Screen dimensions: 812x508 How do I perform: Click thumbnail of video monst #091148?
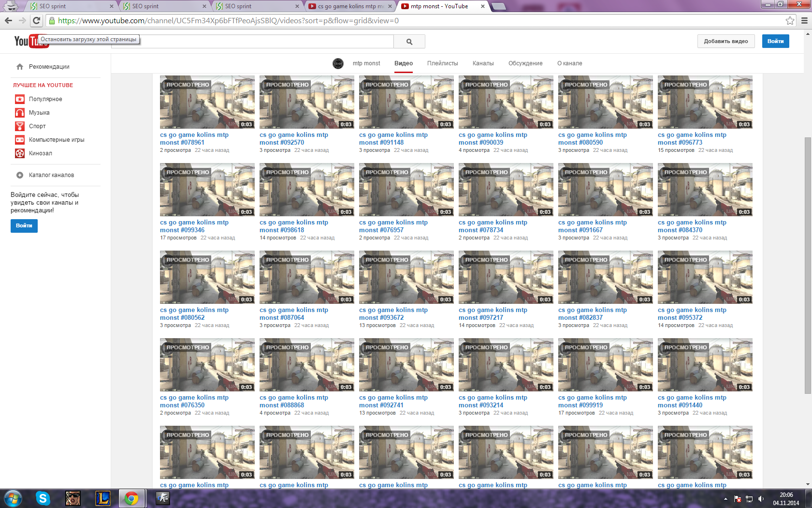click(x=406, y=102)
